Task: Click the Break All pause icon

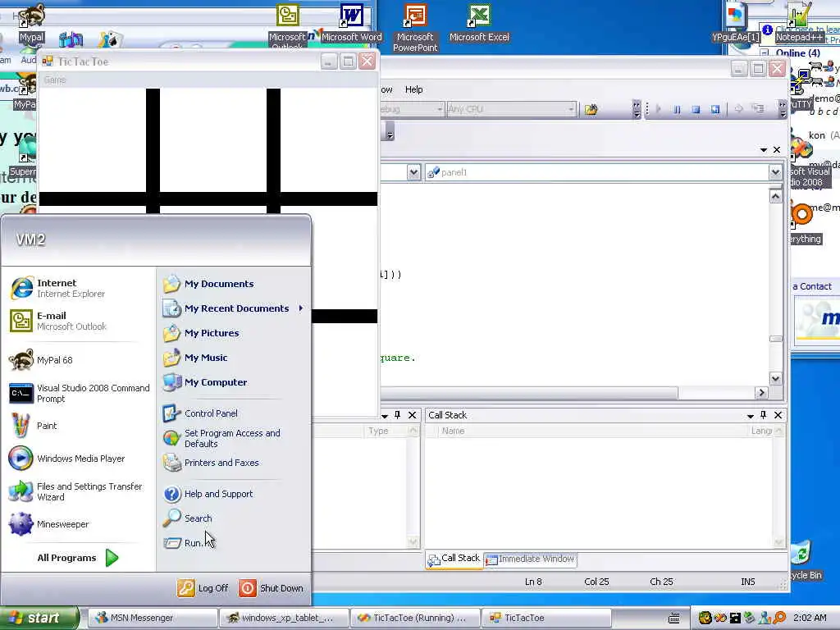Action: click(x=677, y=109)
